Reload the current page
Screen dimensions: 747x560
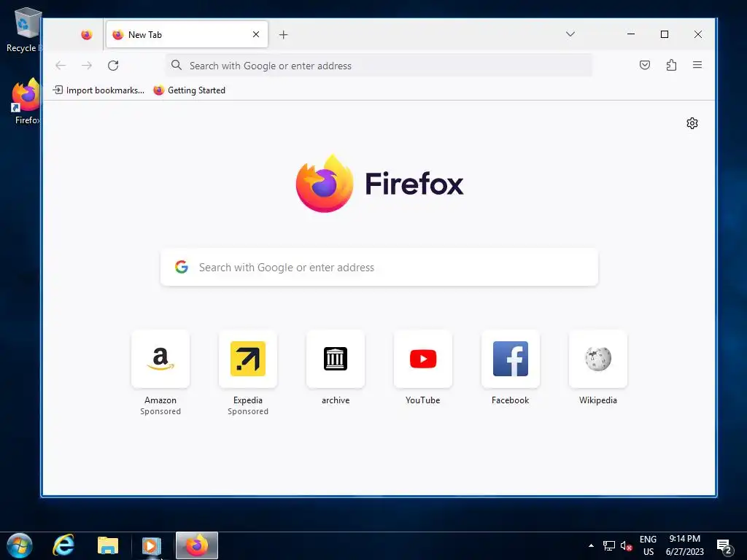[113, 65]
